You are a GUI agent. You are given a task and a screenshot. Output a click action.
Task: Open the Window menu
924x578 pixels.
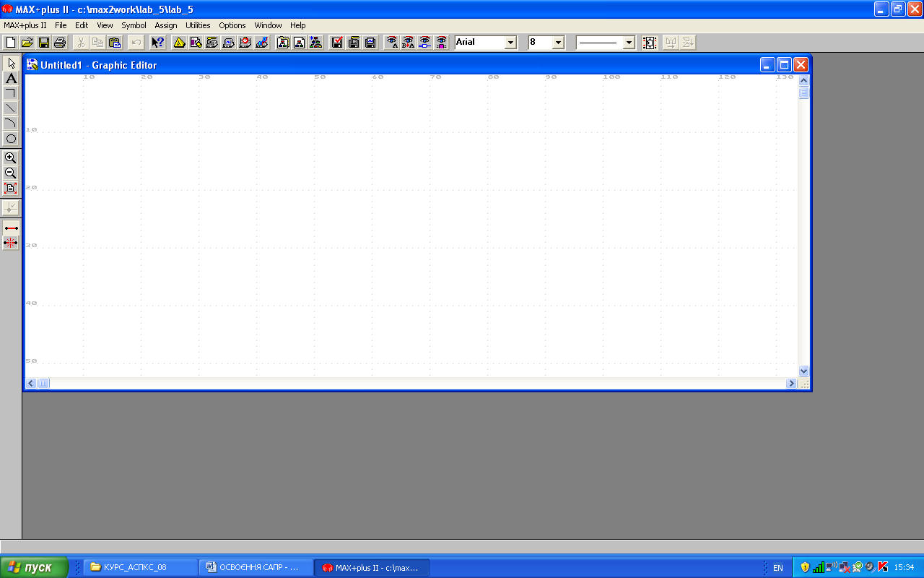[268, 25]
